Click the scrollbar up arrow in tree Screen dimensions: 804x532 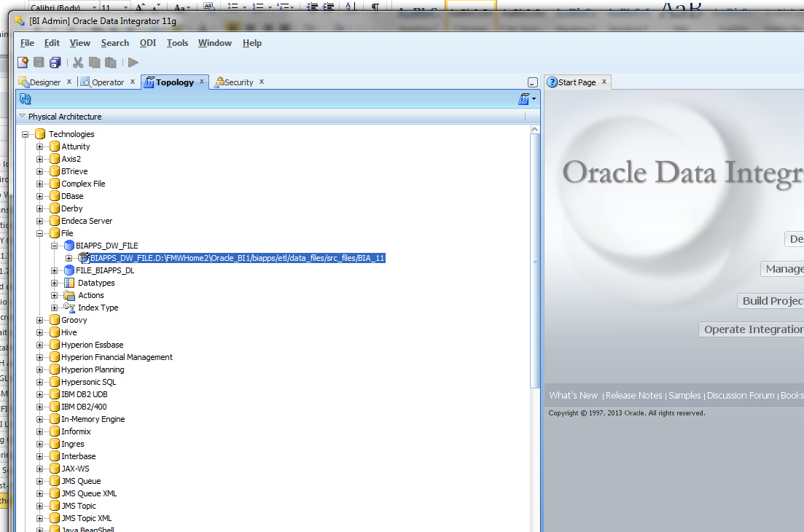tap(534, 129)
